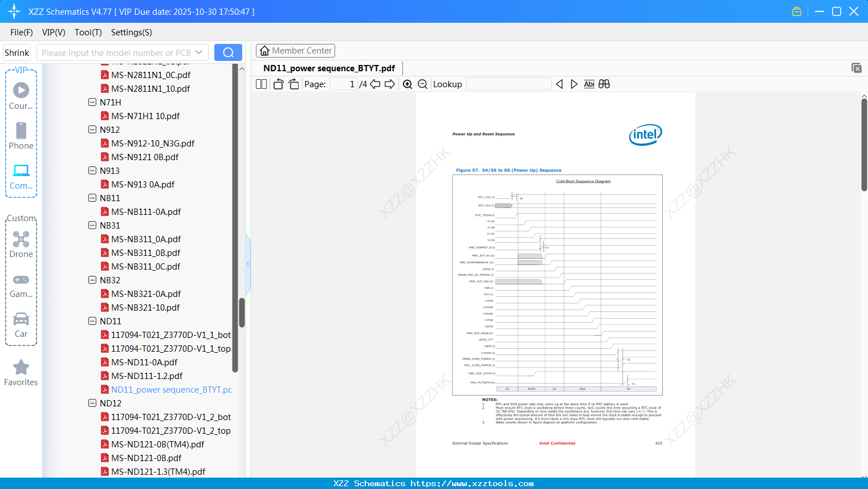
Task: Zoom in on the PDF
Action: tap(407, 84)
